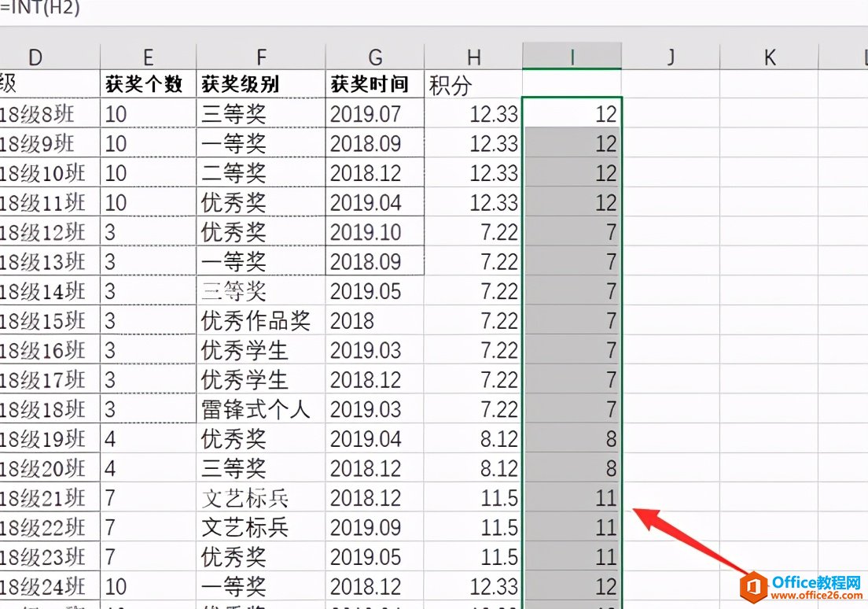This screenshot has height=609, width=868.
Task: Click award count 4 in the 18级20班 row
Action: click(x=148, y=468)
